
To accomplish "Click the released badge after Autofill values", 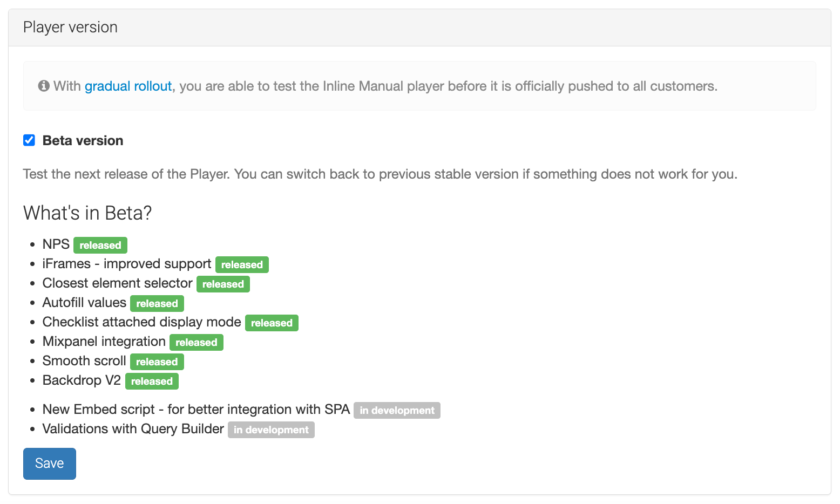I will 157,304.
